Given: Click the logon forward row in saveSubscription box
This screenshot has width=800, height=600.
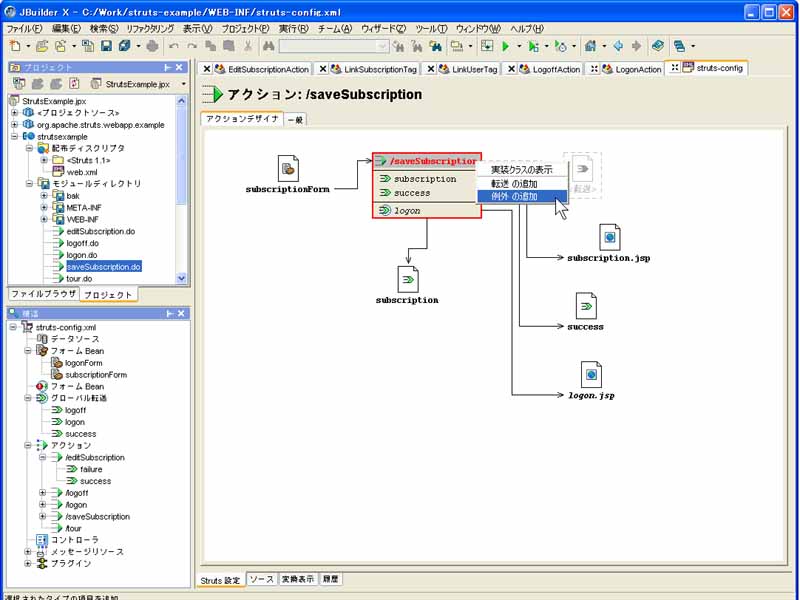Looking at the screenshot, I should tap(427, 210).
